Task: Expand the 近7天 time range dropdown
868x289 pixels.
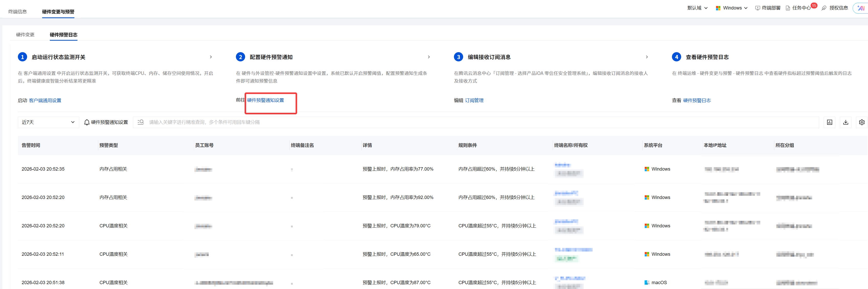Action: click(x=48, y=123)
